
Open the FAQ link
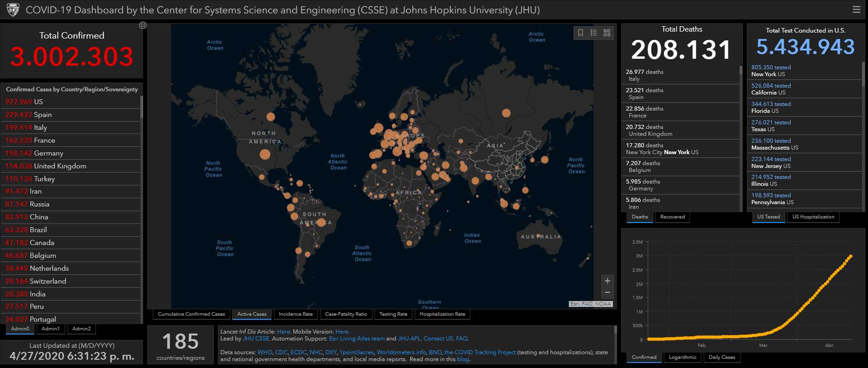[x=462, y=339]
